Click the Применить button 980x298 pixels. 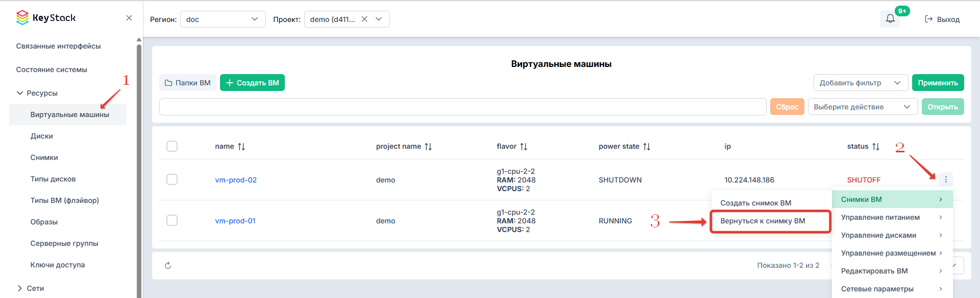pyautogui.click(x=938, y=83)
